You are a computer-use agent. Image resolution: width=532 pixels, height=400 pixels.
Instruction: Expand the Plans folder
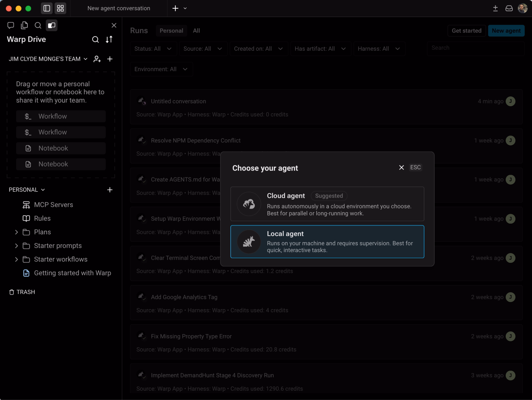pos(16,232)
